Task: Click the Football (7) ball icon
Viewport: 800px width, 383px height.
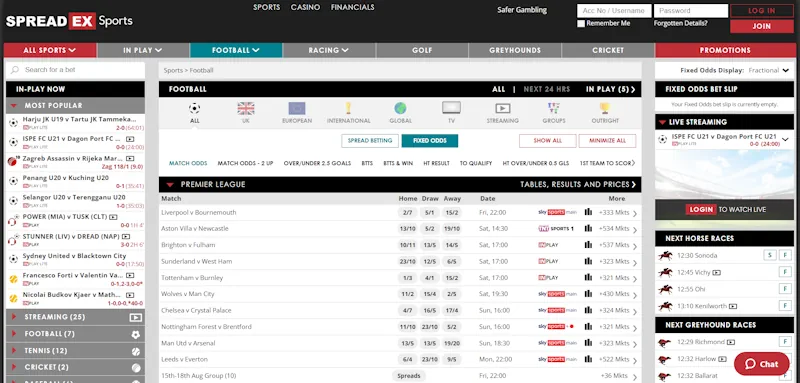Action: [136, 335]
